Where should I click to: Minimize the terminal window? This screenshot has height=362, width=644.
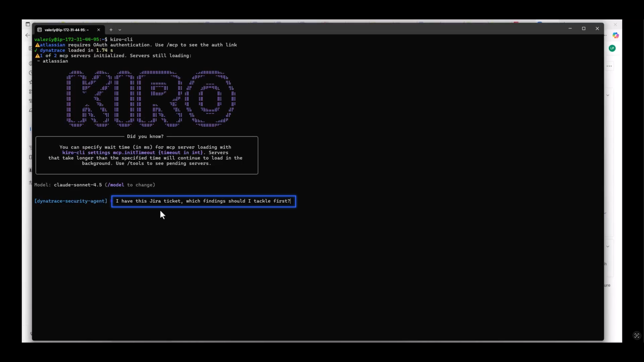coord(570,29)
